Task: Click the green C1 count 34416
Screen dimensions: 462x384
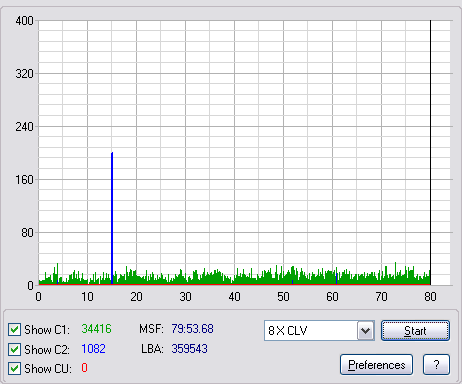Action: click(x=96, y=329)
